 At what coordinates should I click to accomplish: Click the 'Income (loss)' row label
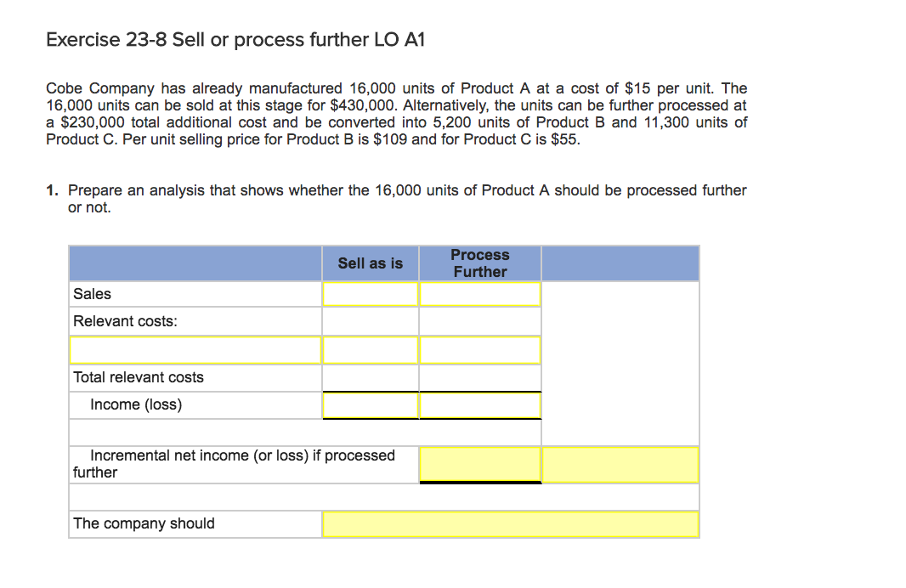click(136, 405)
